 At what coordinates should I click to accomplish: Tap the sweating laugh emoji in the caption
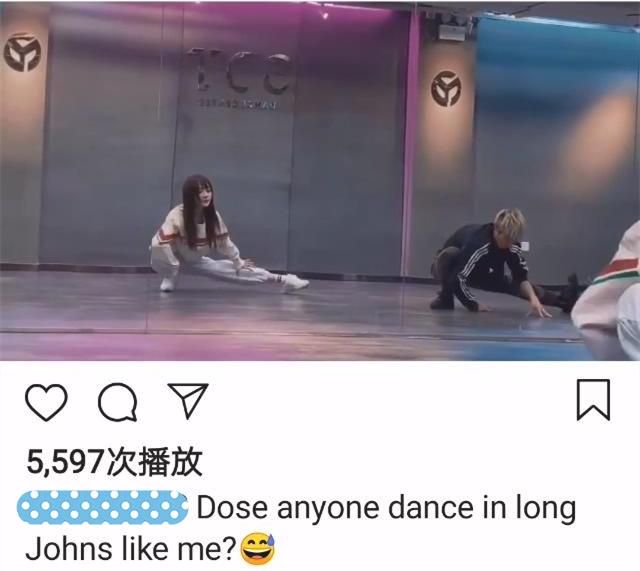[x=258, y=549]
